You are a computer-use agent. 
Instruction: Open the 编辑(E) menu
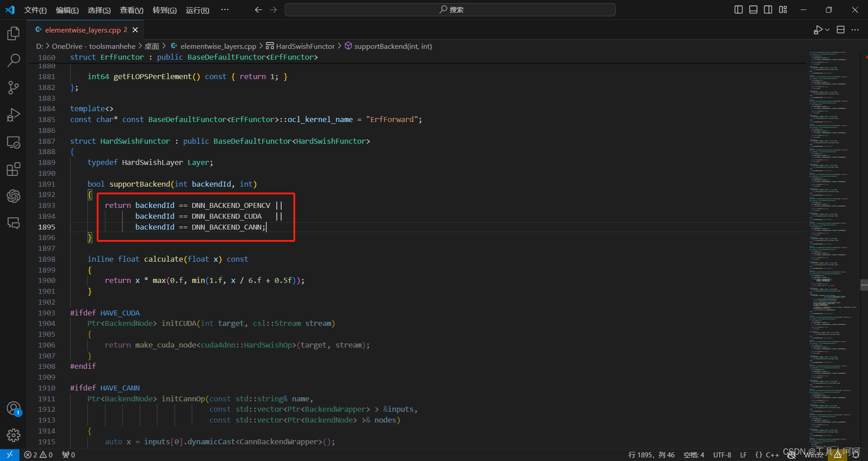pos(67,10)
